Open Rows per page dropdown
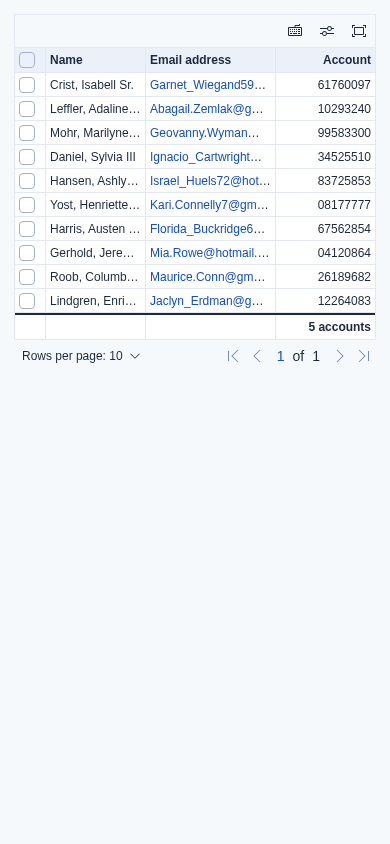The height and width of the screenshot is (844, 390). [81, 356]
